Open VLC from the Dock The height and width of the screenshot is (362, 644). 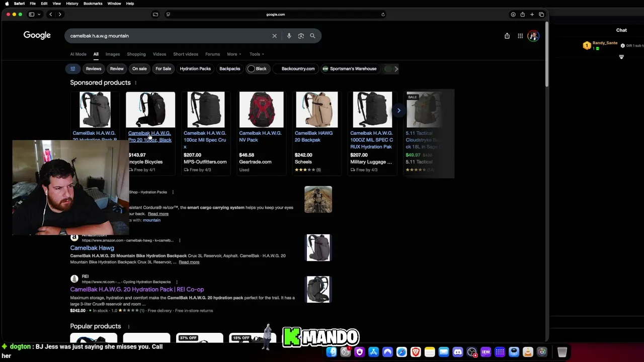[x=528, y=352]
